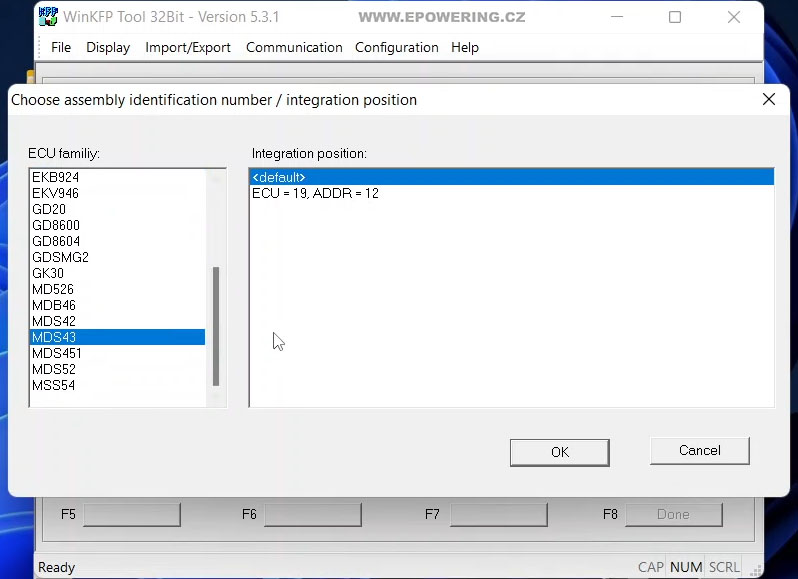Open the Display menu
798x579 pixels.
click(x=108, y=47)
